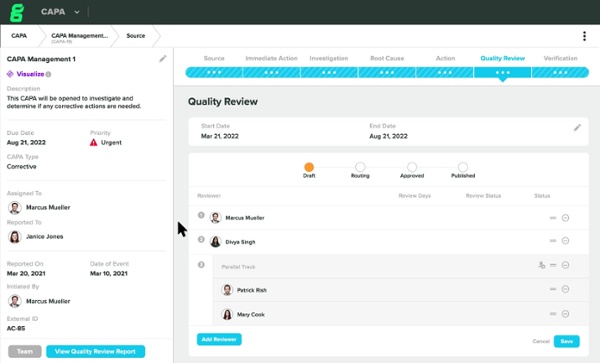600x363 pixels.
Task: Click the End Date value Aug 21, 2022
Action: point(388,136)
